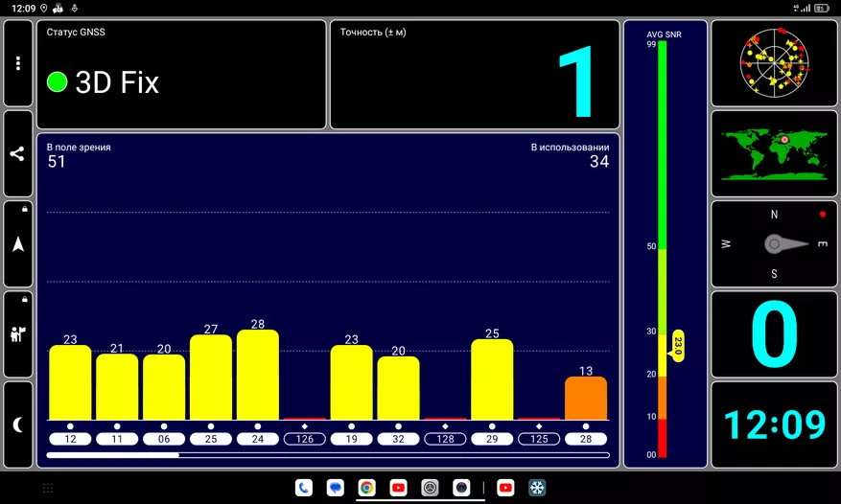This screenshot has height=504, width=841.
Task: Click the 'AVG SNR' label
Action: click(664, 34)
